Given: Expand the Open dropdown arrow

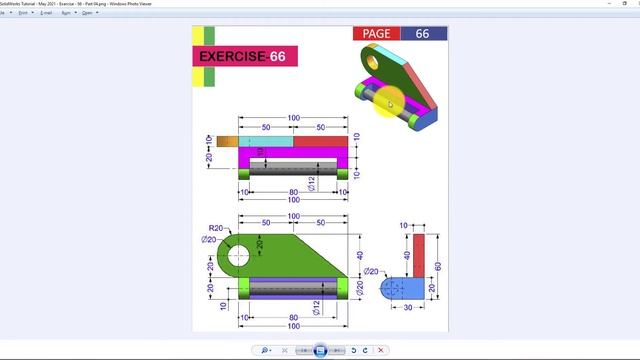Looking at the screenshot, I should [x=97, y=13].
